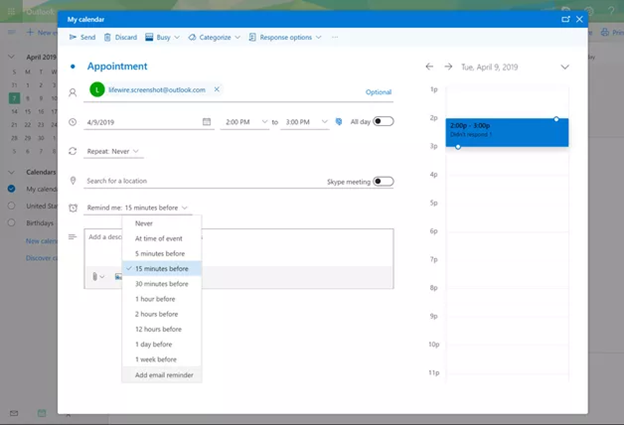Discard the appointment with the trash icon

(120, 37)
